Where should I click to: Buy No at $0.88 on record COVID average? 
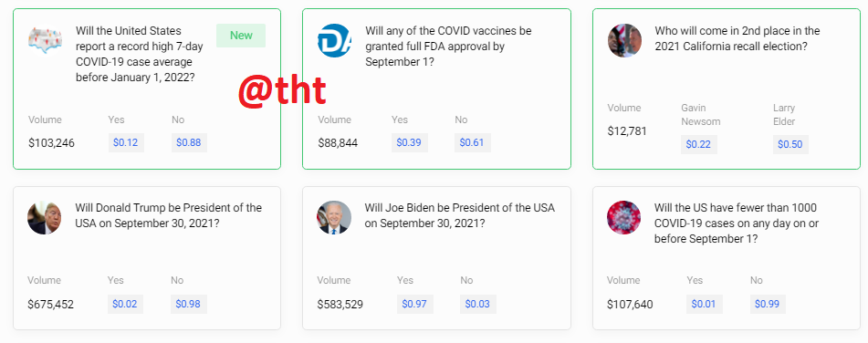189,142
